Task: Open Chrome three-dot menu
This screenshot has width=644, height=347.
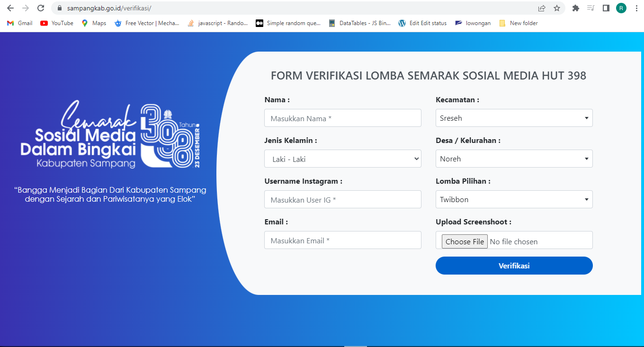Action: point(636,8)
